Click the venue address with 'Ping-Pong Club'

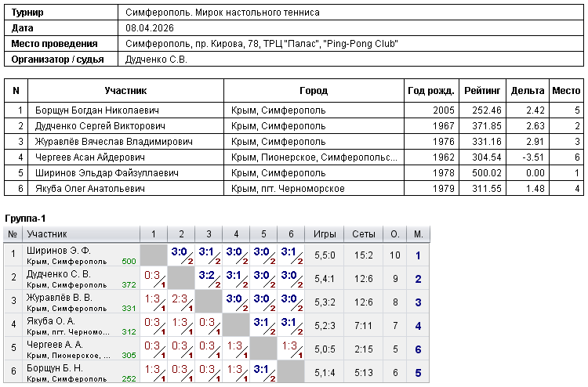pos(261,44)
